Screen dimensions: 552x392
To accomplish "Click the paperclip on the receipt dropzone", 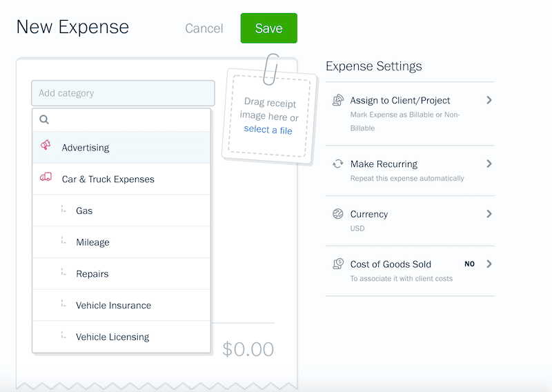I will point(271,68).
